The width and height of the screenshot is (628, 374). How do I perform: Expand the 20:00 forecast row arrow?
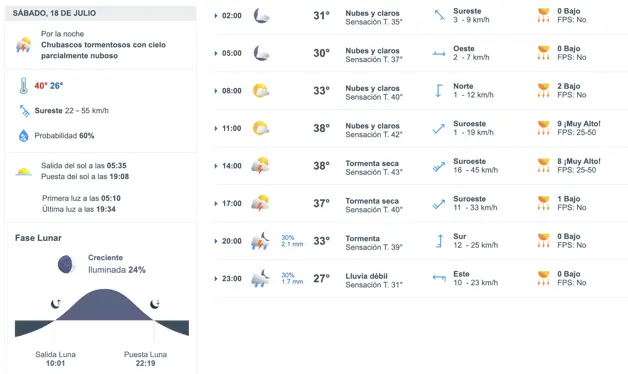(216, 241)
